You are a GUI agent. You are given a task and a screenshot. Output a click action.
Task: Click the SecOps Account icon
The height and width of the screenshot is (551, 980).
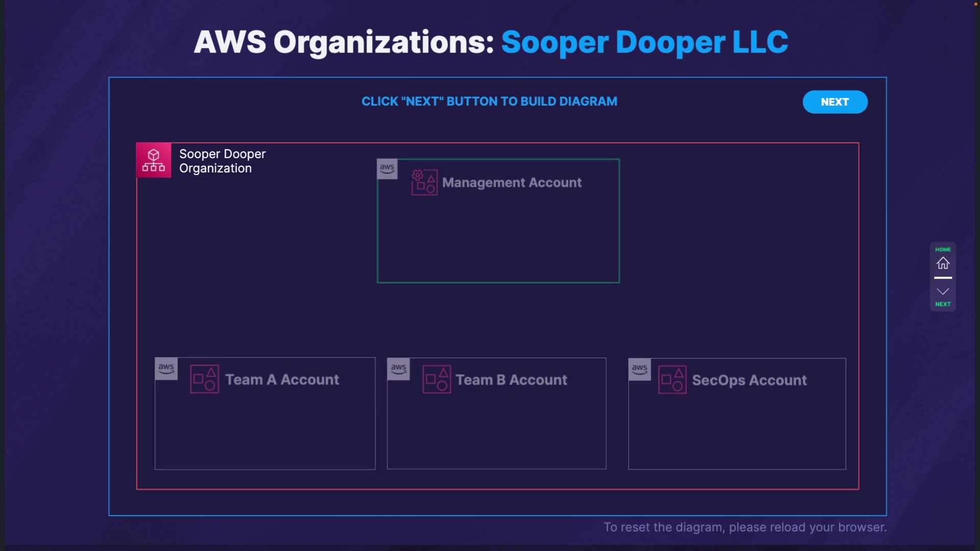[x=672, y=380]
